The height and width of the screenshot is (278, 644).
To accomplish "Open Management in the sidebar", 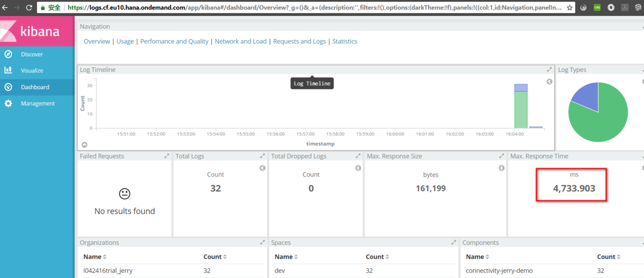I will (x=37, y=103).
